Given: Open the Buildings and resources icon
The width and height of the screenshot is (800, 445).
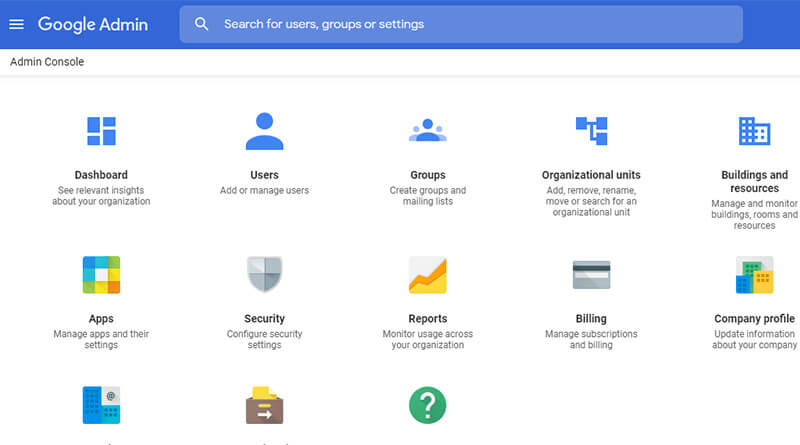Looking at the screenshot, I should click(x=755, y=131).
